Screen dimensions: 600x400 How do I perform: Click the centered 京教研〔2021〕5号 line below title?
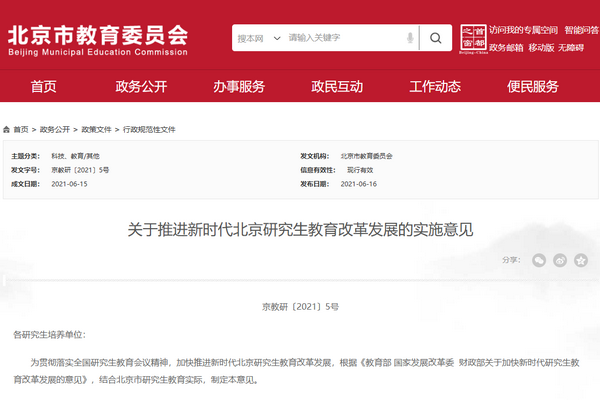300,307
